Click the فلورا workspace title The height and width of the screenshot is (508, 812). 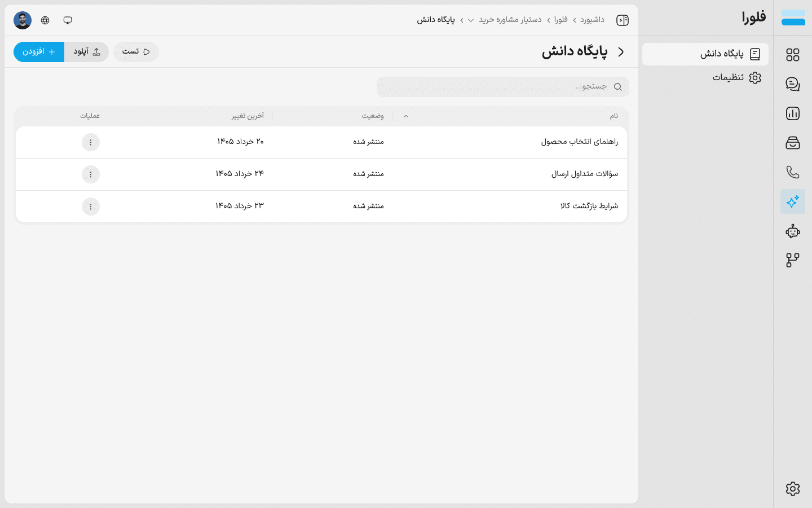point(754,17)
